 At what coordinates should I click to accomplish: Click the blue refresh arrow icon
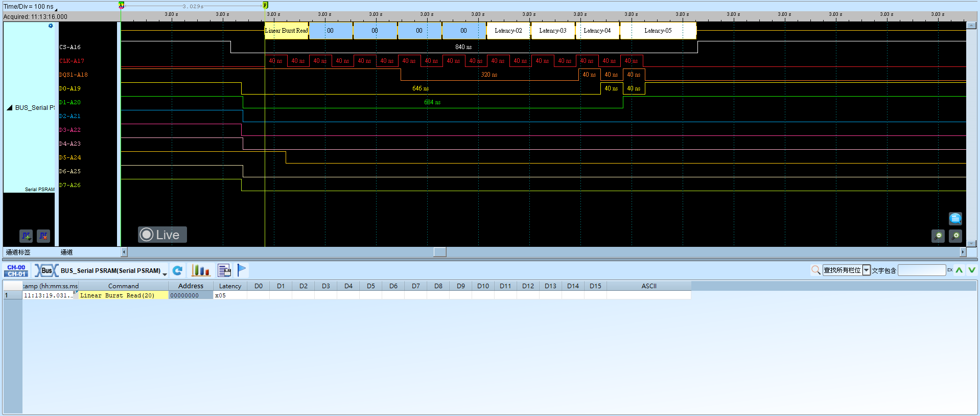177,270
